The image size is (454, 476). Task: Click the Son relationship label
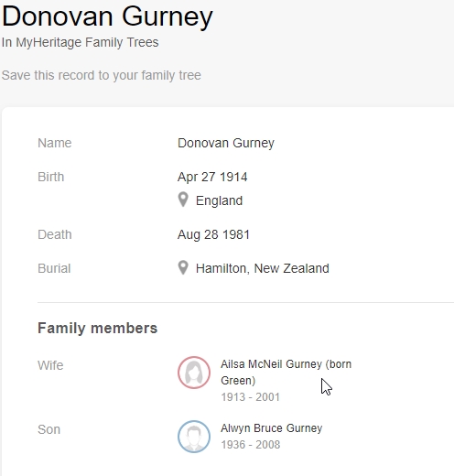point(49,429)
